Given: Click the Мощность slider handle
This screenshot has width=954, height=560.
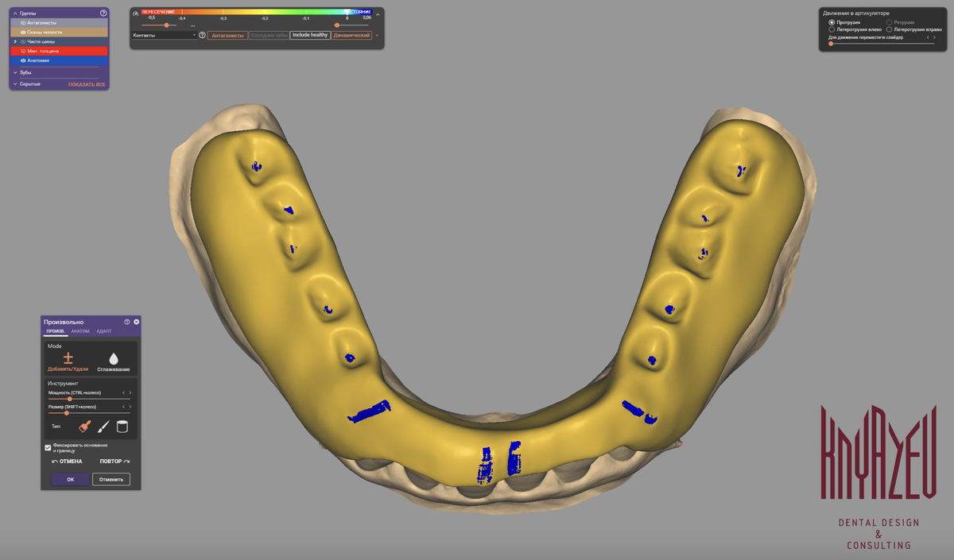Looking at the screenshot, I should (70, 399).
